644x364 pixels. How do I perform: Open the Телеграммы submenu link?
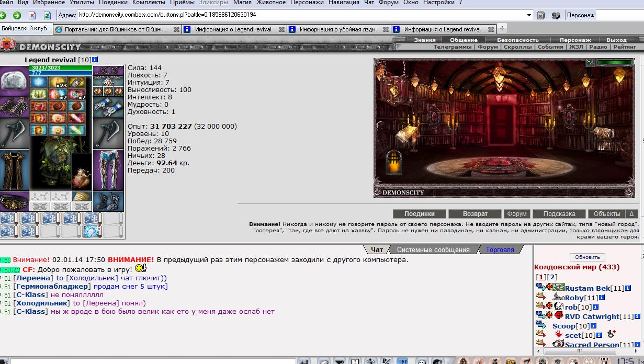(x=453, y=47)
